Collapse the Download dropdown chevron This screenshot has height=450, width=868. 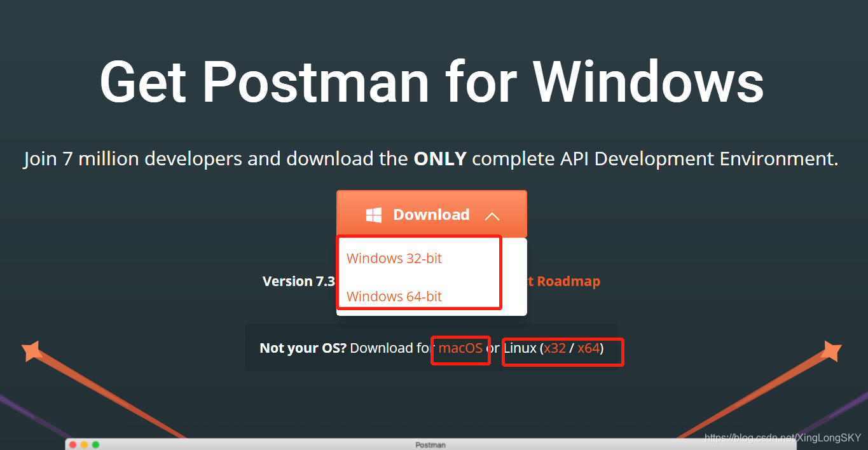pos(492,216)
